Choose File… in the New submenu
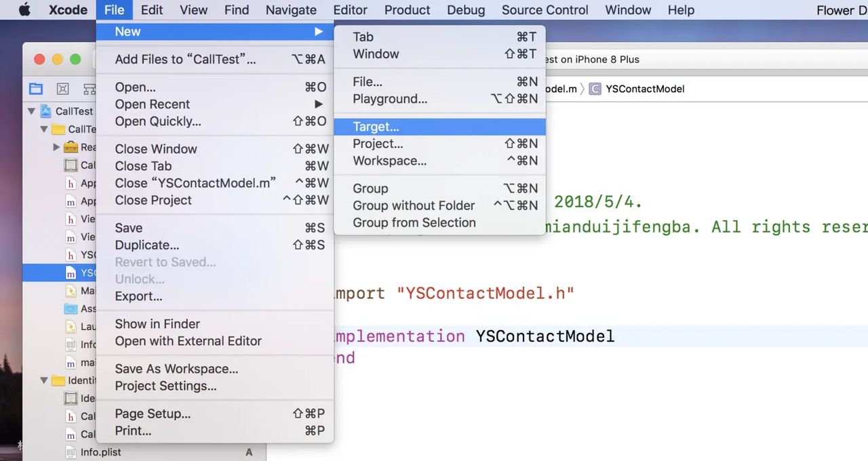The image size is (868, 461). [x=439, y=82]
